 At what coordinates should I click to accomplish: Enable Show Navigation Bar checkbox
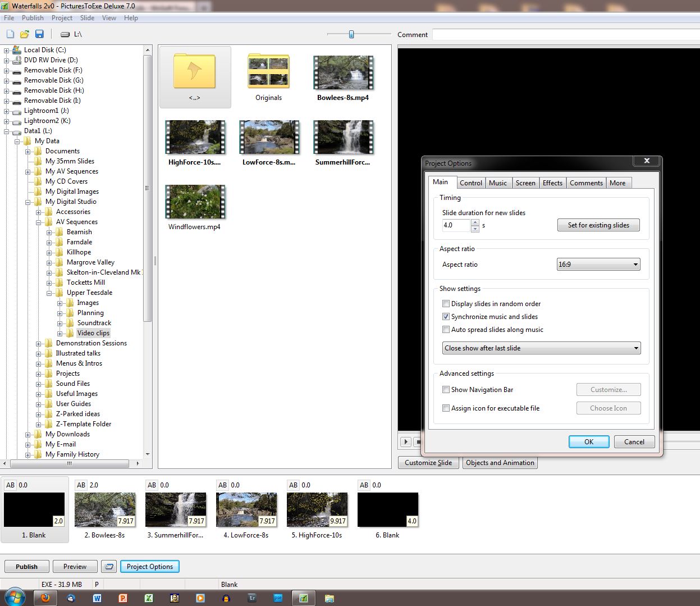click(446, 390)
